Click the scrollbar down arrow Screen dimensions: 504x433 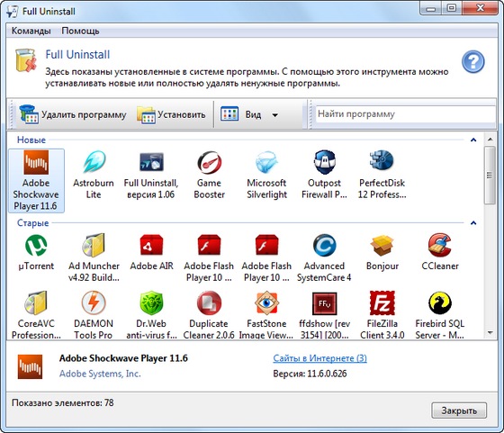(x=490, y=333)
